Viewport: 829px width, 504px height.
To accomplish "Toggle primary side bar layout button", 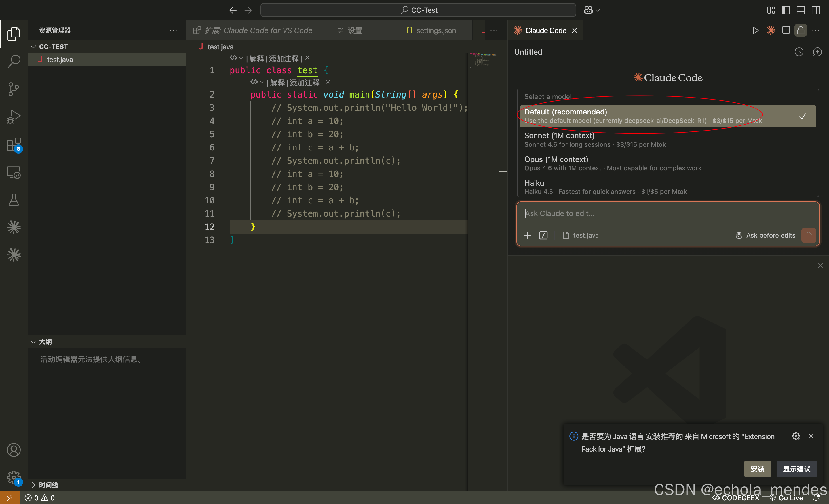I will tap(786, 10).
